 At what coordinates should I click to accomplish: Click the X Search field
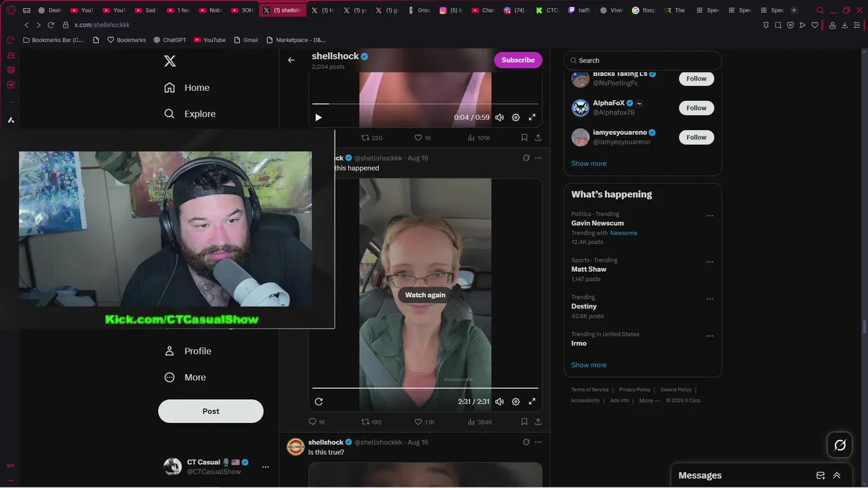(x=643, y=60)
